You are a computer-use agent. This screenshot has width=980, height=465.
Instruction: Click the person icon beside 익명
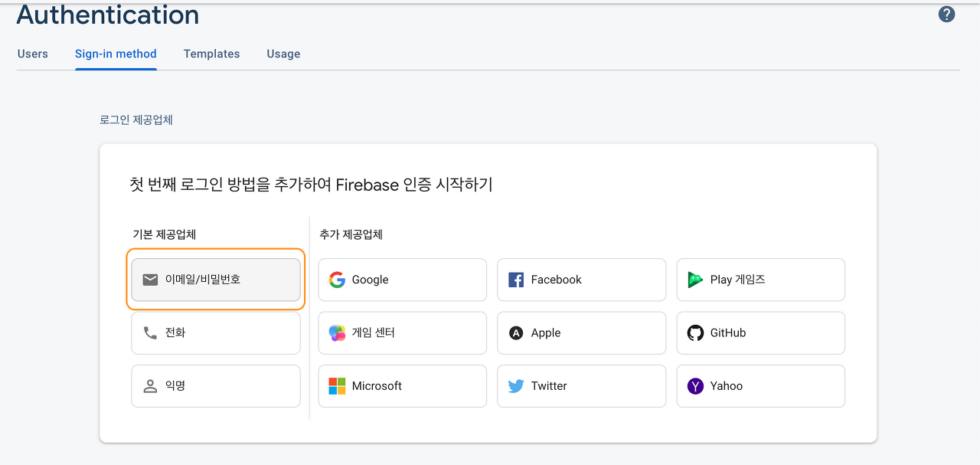150,386
